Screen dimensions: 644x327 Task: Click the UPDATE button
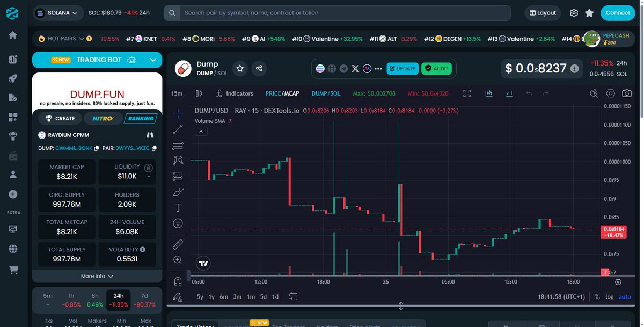point(402,68)
